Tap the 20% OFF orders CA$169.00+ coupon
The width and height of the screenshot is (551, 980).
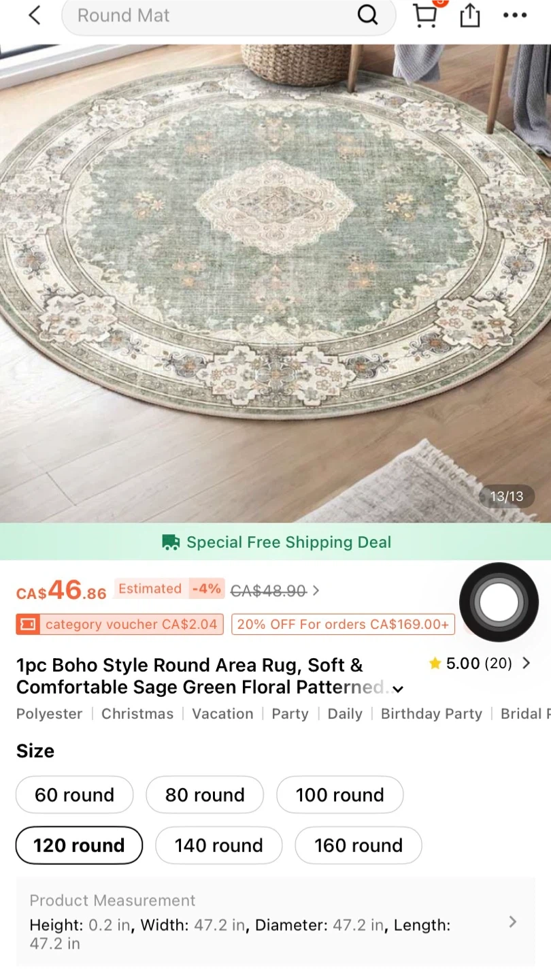(343, 624)
